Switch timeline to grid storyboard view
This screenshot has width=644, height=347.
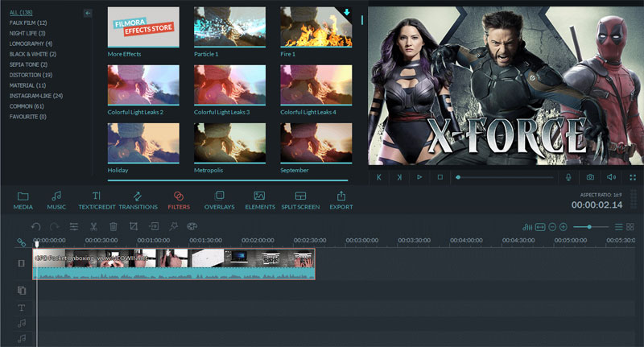(x=632, y=227)
